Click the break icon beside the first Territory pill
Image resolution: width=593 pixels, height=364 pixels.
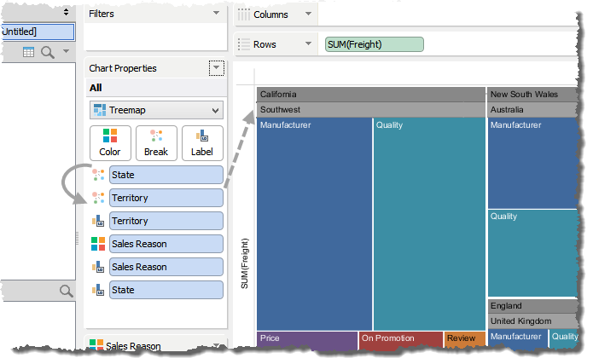98,198
